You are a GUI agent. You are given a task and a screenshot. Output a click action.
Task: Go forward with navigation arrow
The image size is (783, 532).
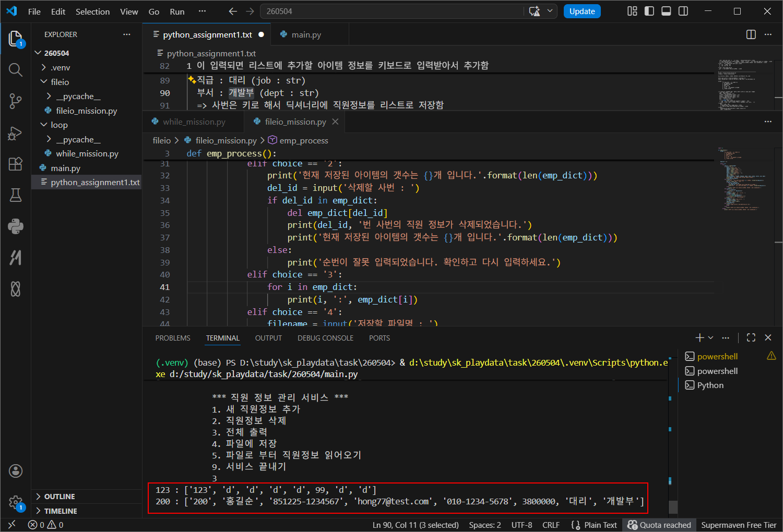pos(250,11)
